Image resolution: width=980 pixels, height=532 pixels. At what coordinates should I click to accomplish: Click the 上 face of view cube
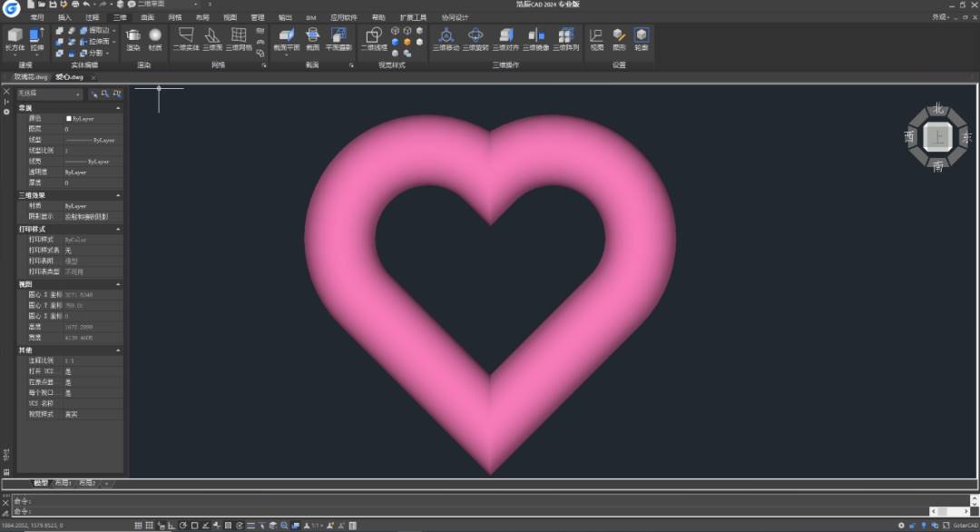pyautogui.click(x=938, y=137)
